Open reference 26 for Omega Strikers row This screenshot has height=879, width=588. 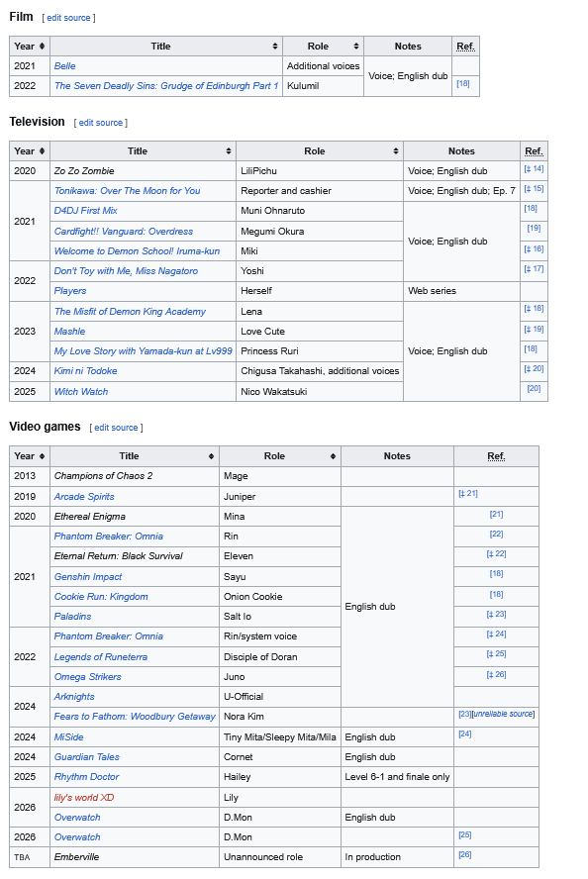click(496, 674)
